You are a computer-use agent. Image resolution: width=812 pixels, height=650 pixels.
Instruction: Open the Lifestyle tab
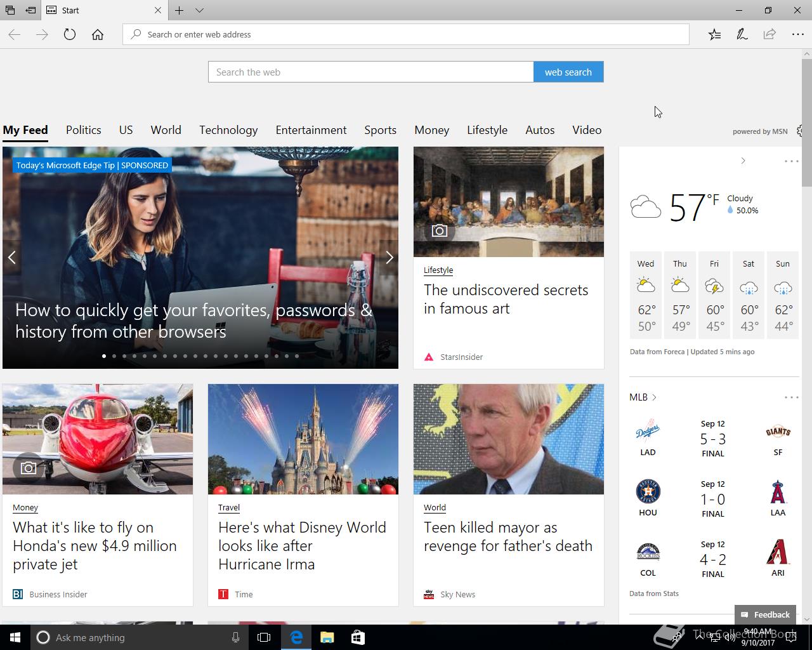[x=487, y=130]
